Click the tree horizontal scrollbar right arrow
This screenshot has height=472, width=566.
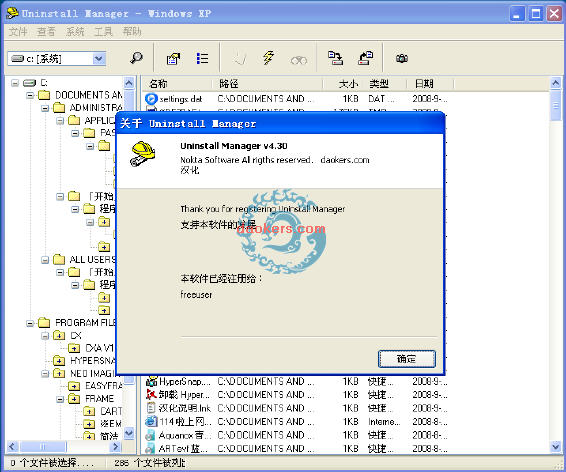[116, 447]
